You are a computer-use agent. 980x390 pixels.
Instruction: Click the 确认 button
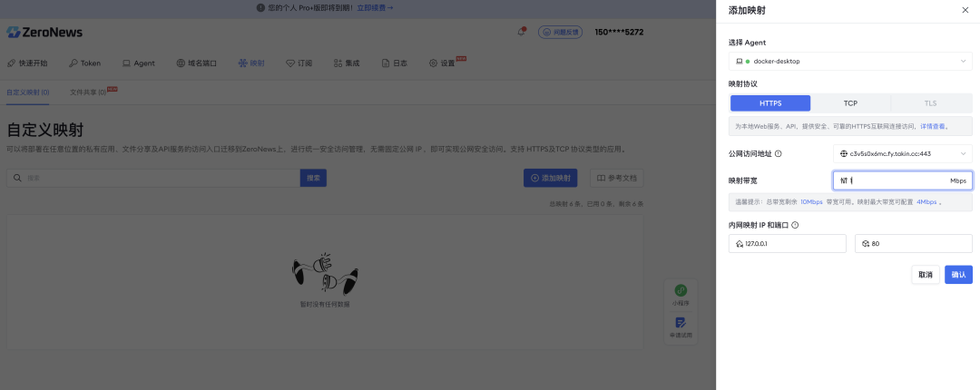pos(958,275)
